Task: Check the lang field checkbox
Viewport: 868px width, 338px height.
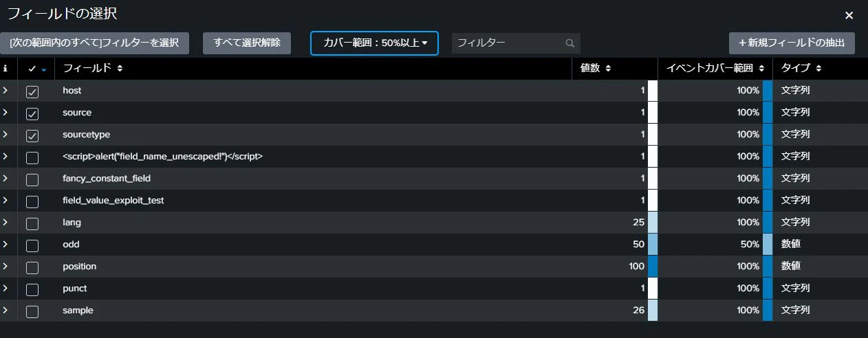Action: [32, 223]
